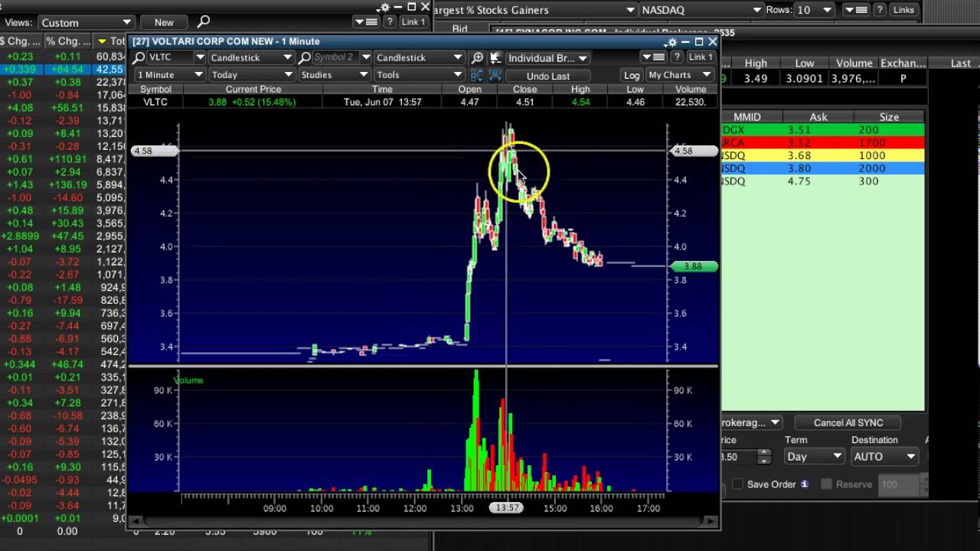Open the Individual Br... account dropdown
The width and height of the screenshot is (980, 551).
point(547,58)
